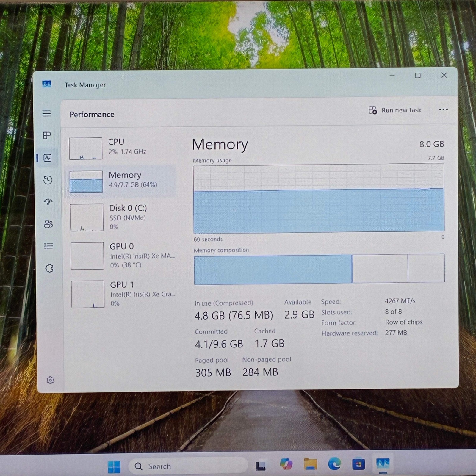This screenshot has height=476, width=476.
Task: Open Startup apps page icon
Action: (48, 202)
